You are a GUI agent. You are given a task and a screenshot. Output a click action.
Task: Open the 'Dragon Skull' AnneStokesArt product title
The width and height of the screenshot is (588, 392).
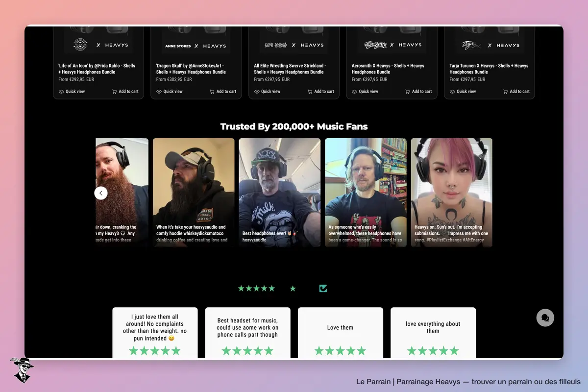click(x=191, y=69)
